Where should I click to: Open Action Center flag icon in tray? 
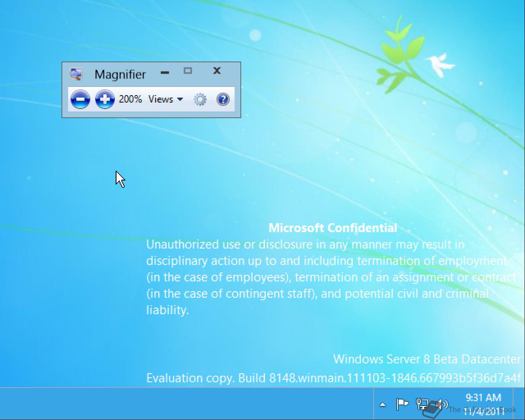pyautogui.click(x=402, y=404)
